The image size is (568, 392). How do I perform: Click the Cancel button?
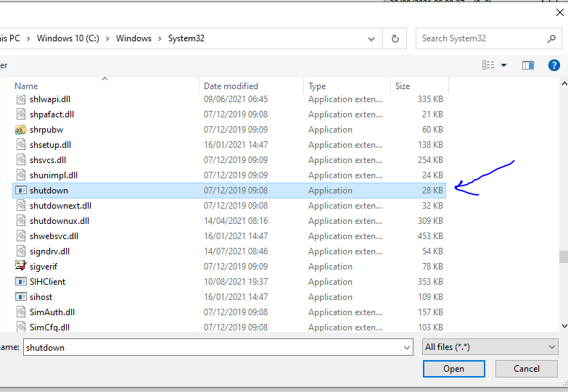tap(527, 369)
